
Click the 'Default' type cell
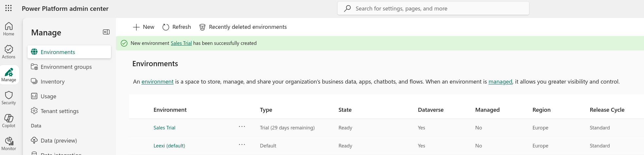pos(268,146)
